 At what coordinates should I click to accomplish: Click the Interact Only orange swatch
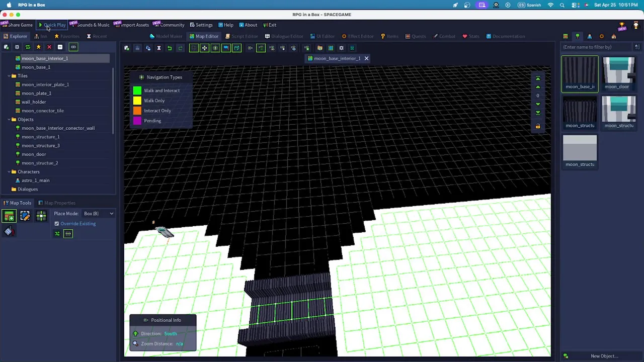click(137, 111)
